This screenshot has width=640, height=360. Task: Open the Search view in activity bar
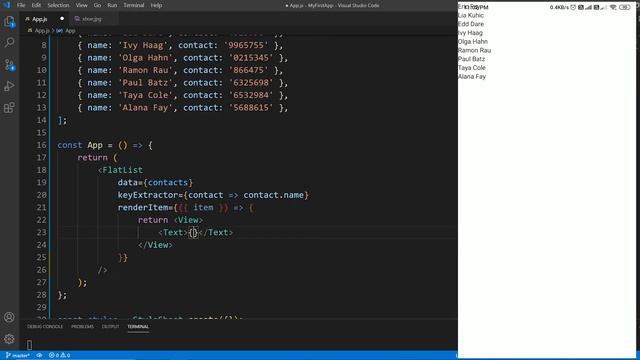[9, 42]
